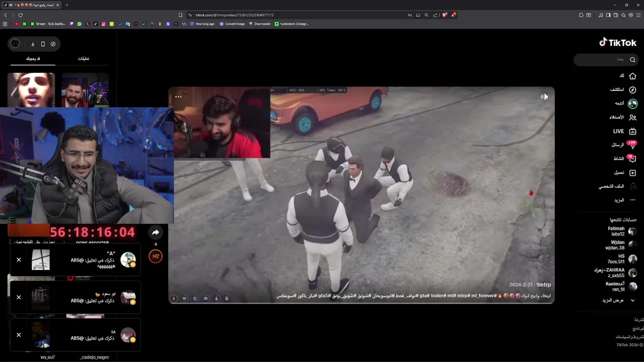Open Wjdan wjdan.38 account

click(621, 245)
